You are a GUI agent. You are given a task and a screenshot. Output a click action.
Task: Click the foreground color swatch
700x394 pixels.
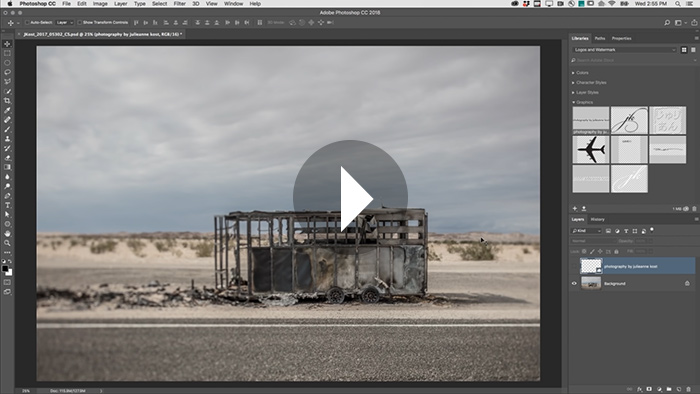5,269
